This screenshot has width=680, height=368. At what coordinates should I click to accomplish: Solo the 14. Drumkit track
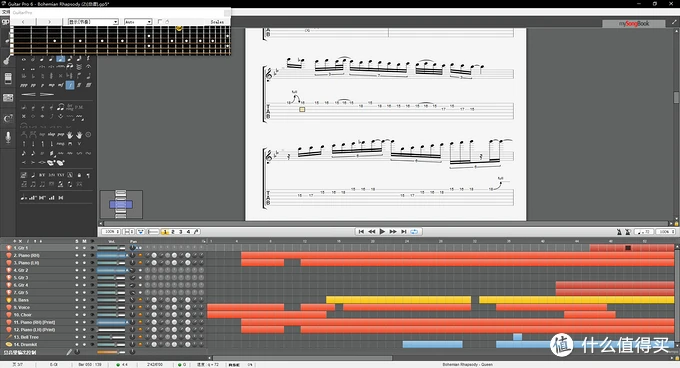(x=77, y=345)
